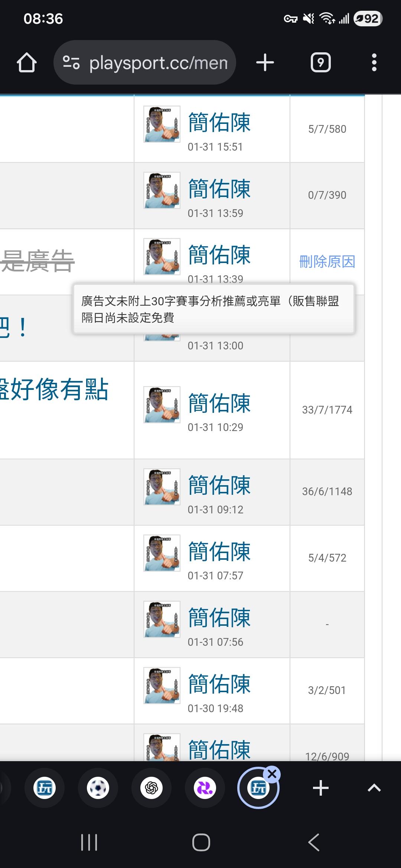Select the active highlighted playsport tab

click(258, 788)
